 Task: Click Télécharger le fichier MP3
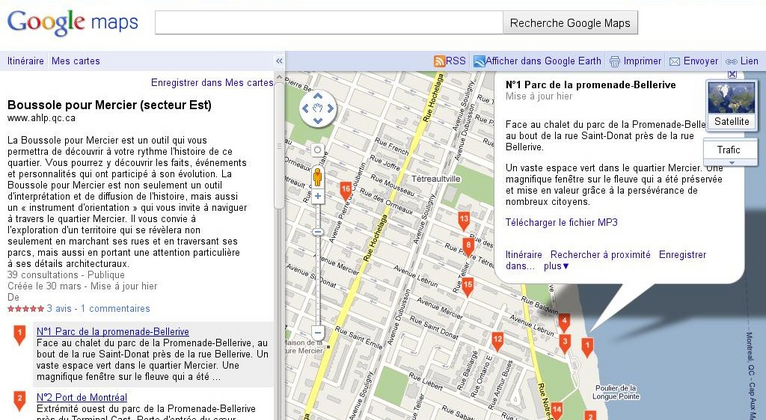click(x=561, y=223)
